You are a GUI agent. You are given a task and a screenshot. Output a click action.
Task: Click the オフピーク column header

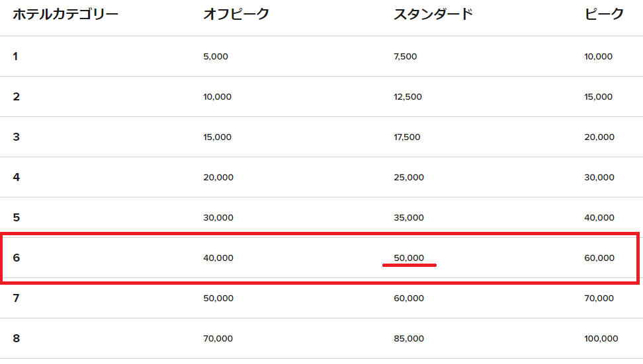tap(236, 14)
